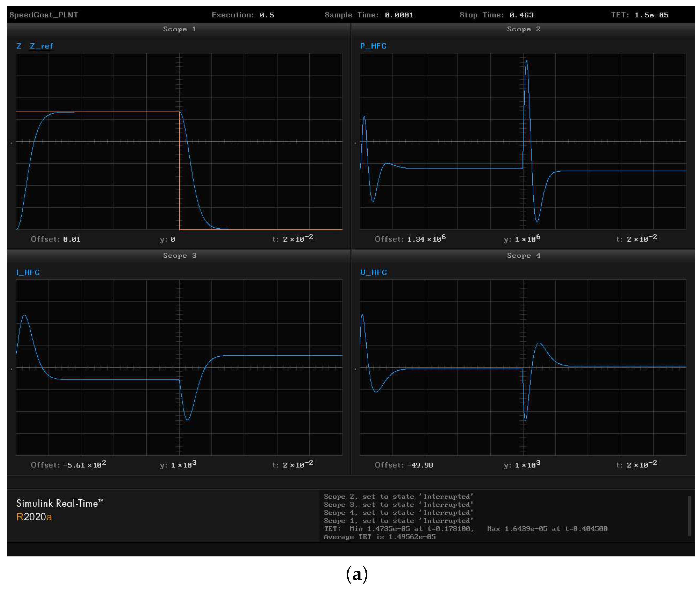Image resolution: width=700 pixels, height=589 pixels.
Task: Click the Scope 2 title header
Action: (523, 29)
